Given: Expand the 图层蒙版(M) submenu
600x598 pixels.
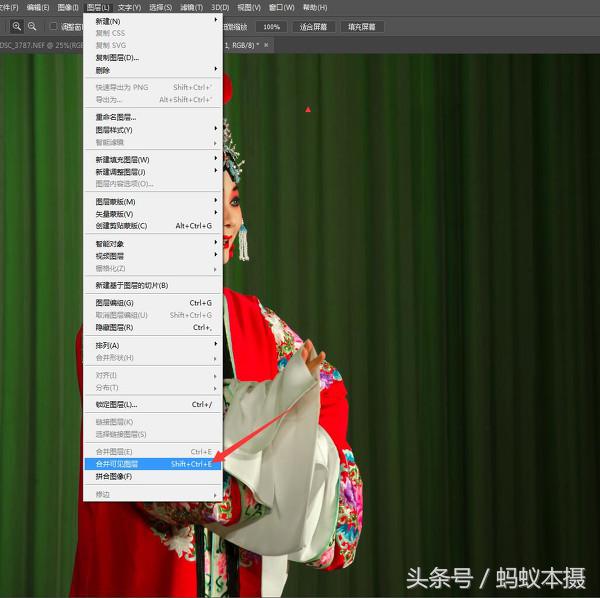Looking at the screenshot, I should point(153,202).
